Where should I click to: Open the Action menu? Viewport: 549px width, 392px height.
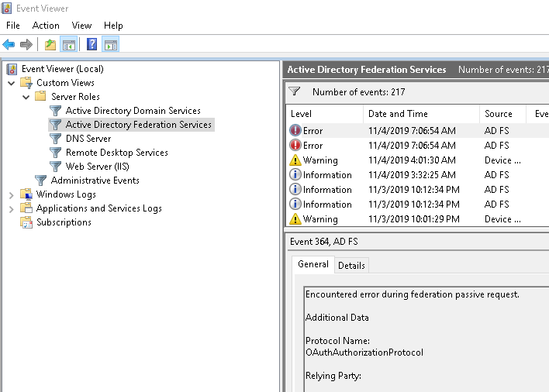[46, 26]
